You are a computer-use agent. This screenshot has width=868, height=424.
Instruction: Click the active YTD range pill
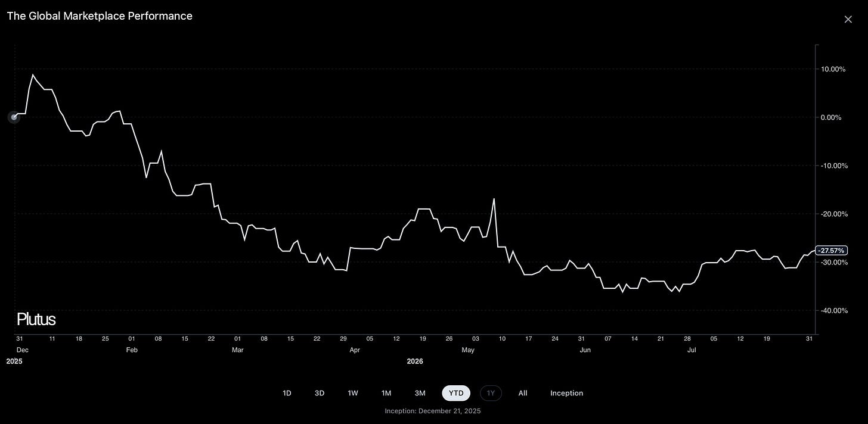pos(456,393)
